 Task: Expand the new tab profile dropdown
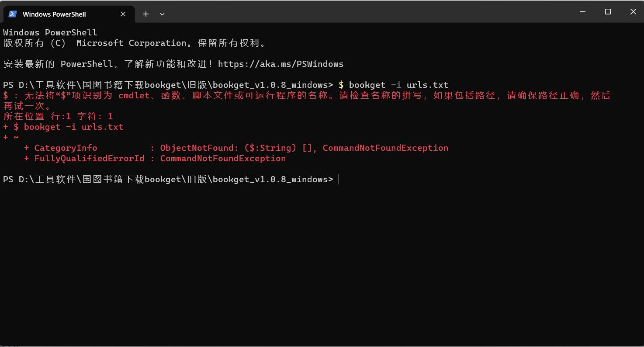click(x=162, y=14)
